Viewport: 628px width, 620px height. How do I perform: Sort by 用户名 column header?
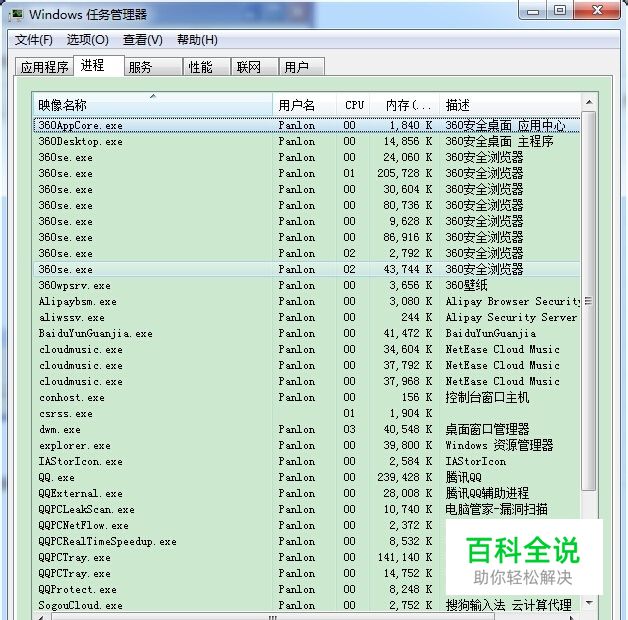(x=304, y=105)
